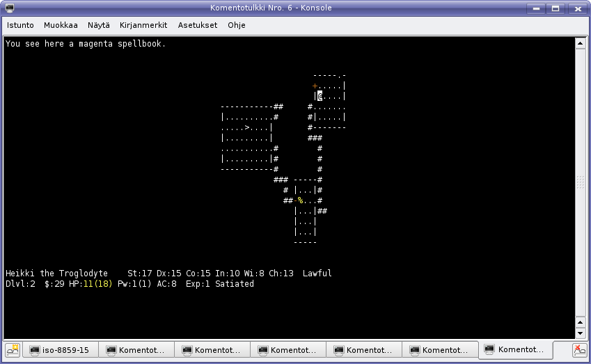591x364 pixels.
Task: Open the Muokkaa menu
Action: tap(61, 25)
